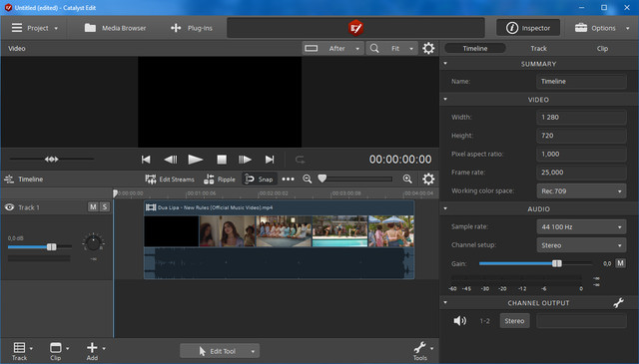Zoom out the timeline
The width and height of the screenshot is (639, 364).
coord(308,180)
